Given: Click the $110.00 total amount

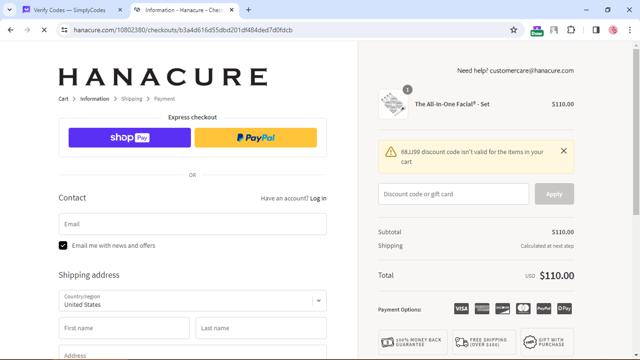Looking at the screenshot, I should (557, 276).
